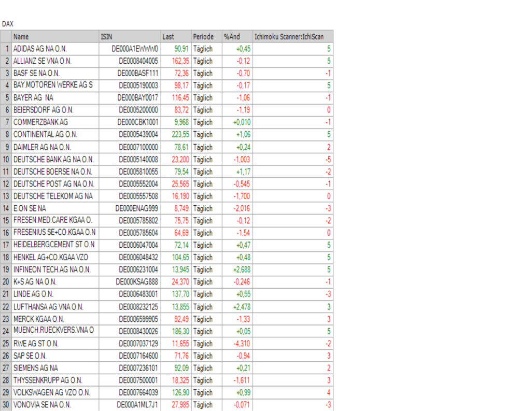Click Last price 223,55 cell

pyautogui.click(x=176, y=135)
